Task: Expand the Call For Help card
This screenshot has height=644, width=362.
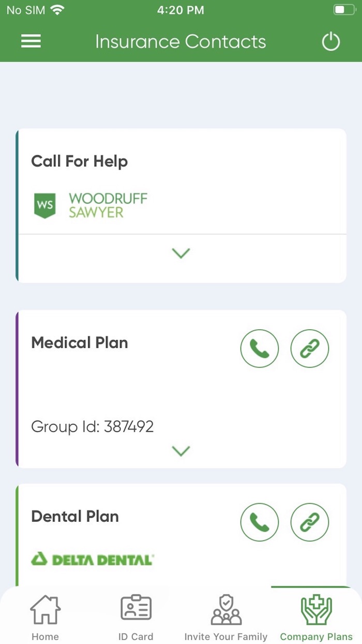Action: pos(181,253)
